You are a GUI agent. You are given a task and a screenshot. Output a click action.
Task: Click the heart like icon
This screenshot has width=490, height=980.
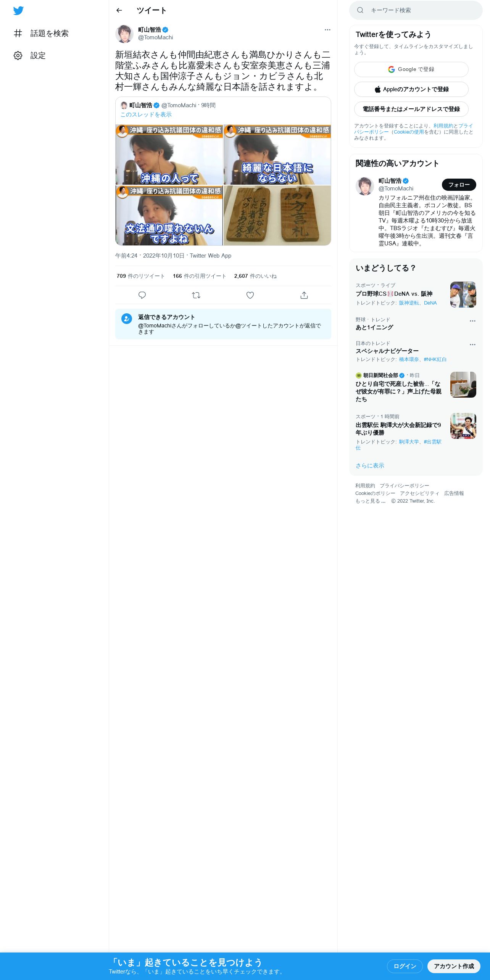250,295
